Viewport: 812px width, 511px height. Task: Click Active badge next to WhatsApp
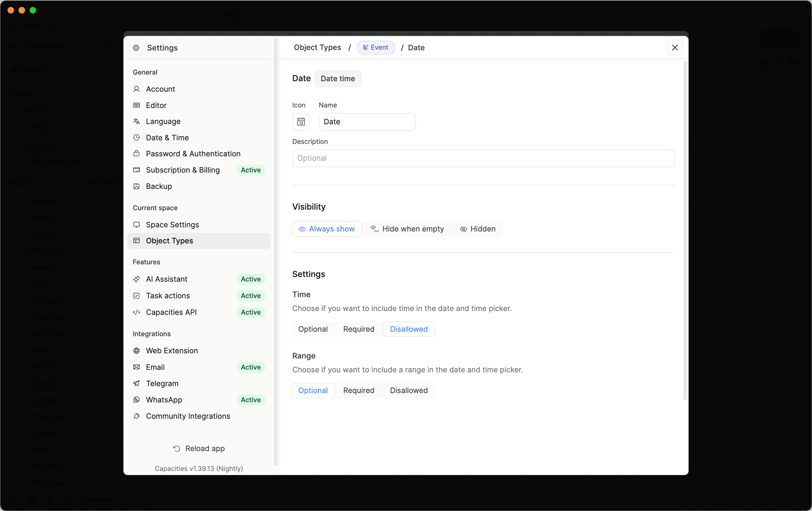tap(251, 400)
